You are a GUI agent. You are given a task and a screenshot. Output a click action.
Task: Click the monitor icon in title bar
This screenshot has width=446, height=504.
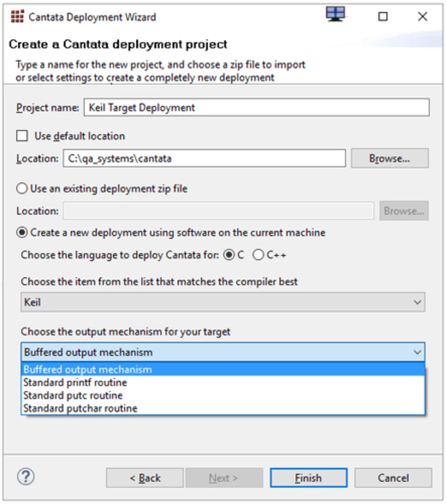pyautogui.click(x=335, y=14)
